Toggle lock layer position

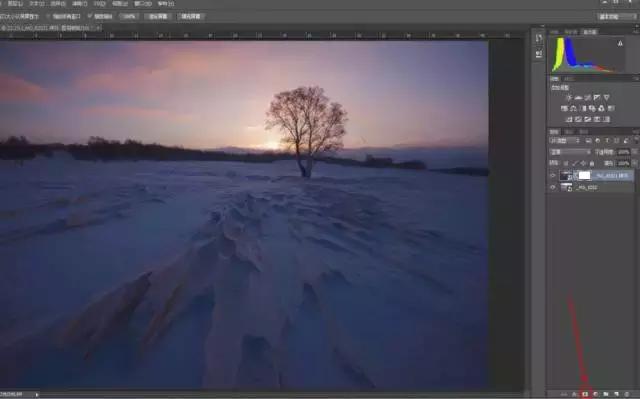point(583,164)
